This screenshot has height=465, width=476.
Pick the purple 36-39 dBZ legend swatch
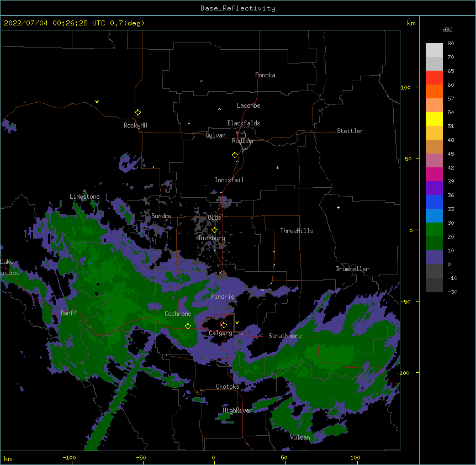pyautogui.click(x=434, y=188)
